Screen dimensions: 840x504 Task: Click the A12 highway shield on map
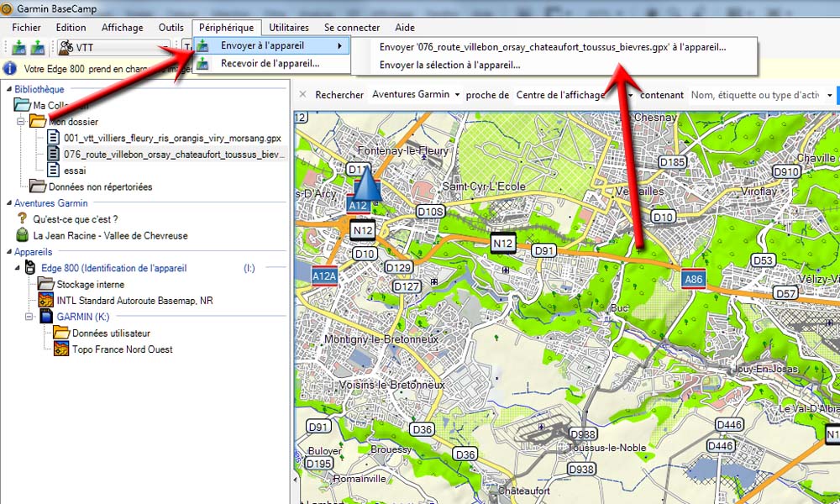pos(358,205)
